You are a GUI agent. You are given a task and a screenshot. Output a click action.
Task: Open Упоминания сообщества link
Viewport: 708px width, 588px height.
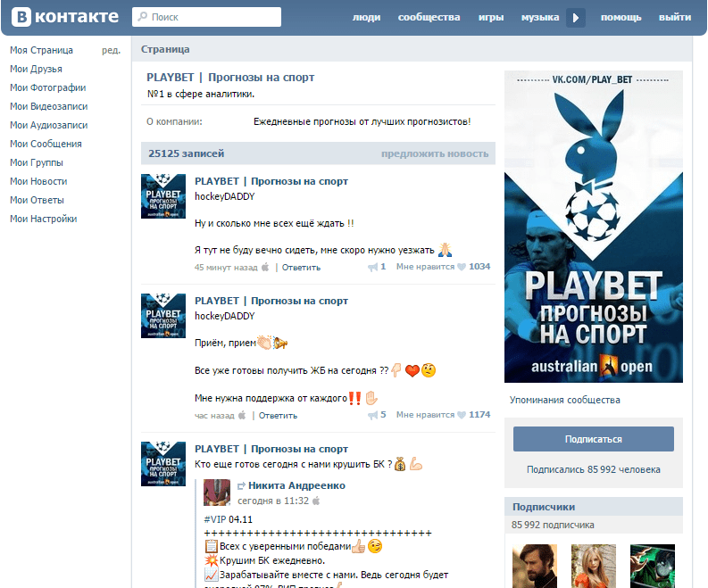[x=564, y=400]
